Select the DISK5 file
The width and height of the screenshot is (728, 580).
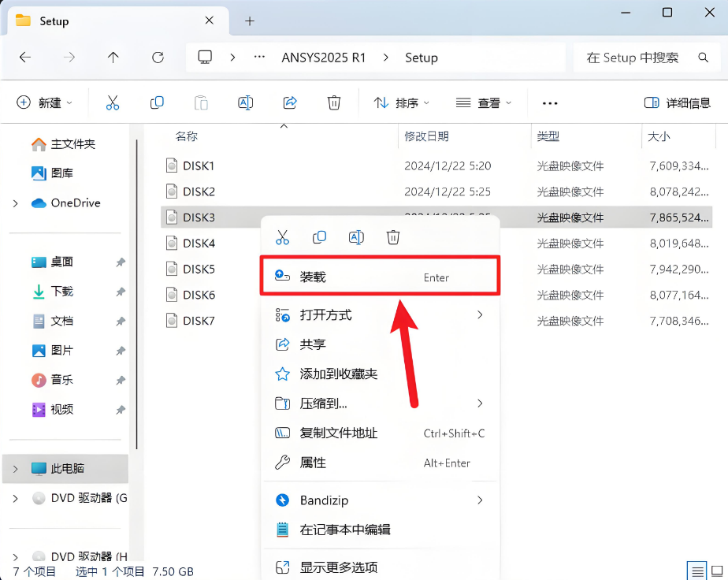[210, 269]
